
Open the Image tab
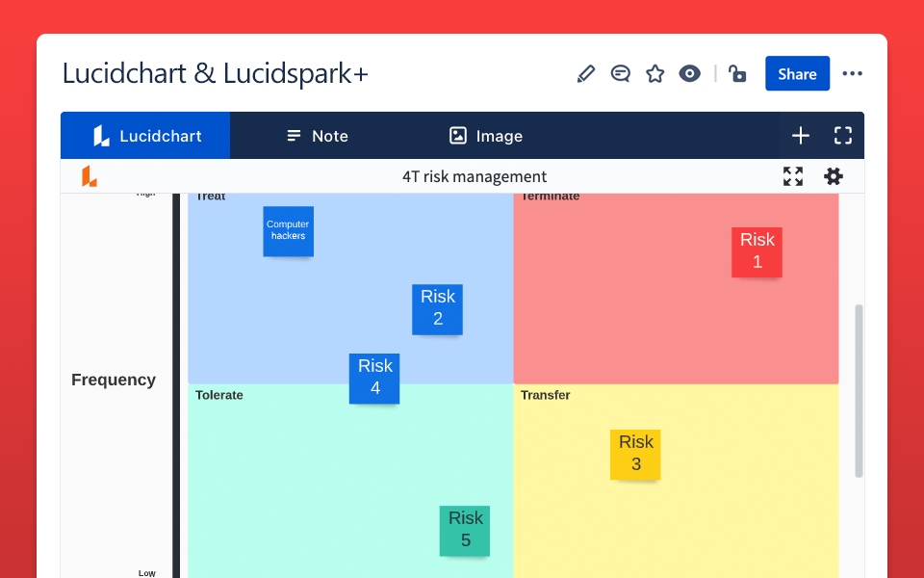486,136
